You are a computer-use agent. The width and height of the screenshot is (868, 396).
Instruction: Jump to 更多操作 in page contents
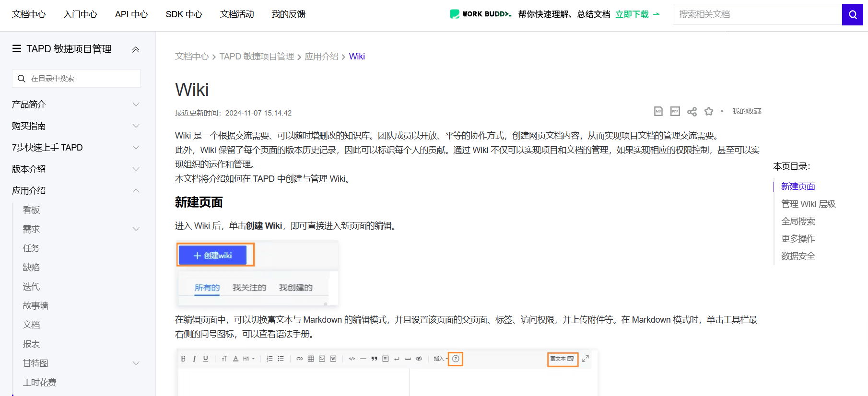point(798,239)
